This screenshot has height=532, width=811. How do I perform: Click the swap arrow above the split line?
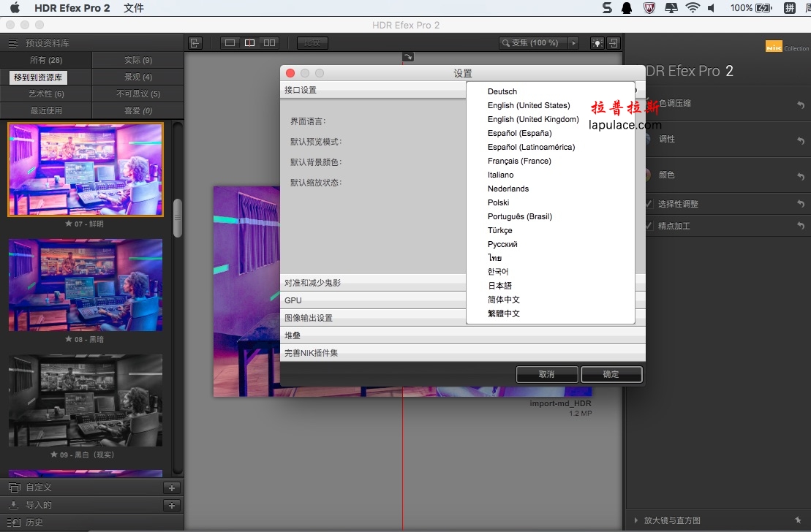point(408,58)
